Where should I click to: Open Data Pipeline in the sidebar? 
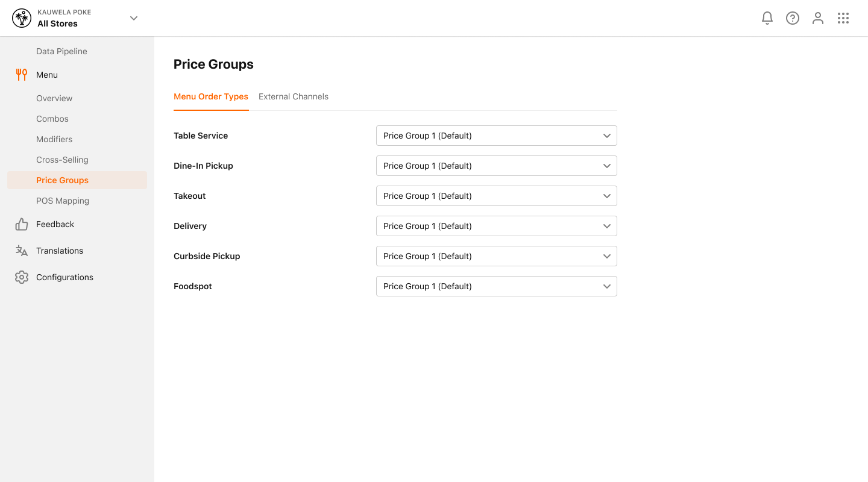pyautogui.click(x=61, y=51)
